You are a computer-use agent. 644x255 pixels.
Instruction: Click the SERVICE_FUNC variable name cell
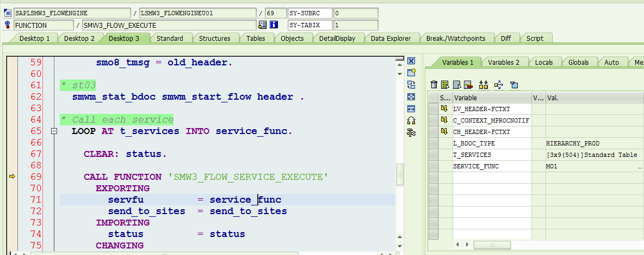click(x=492, y=166)
